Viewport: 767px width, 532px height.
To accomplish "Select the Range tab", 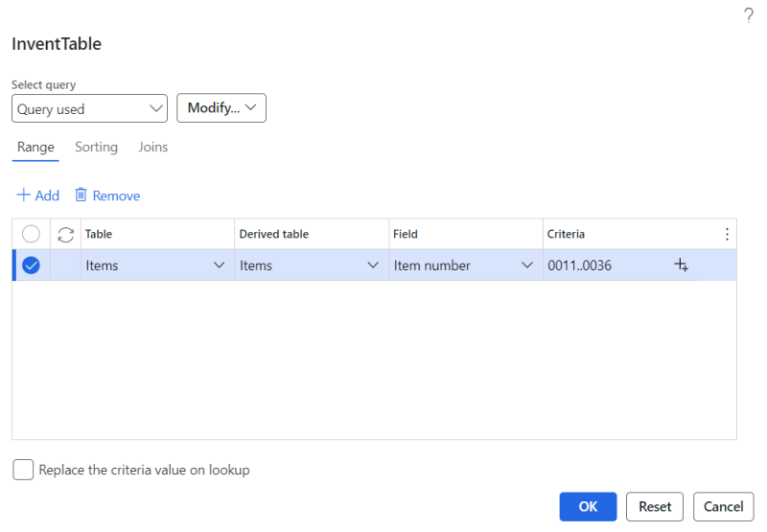I will 35,147.
